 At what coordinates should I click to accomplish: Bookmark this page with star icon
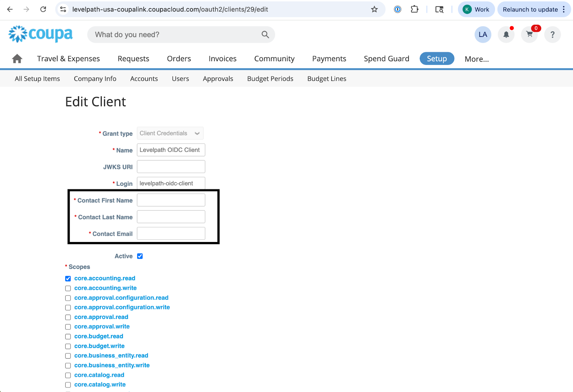pyautogui.click(x=374, y=10)
